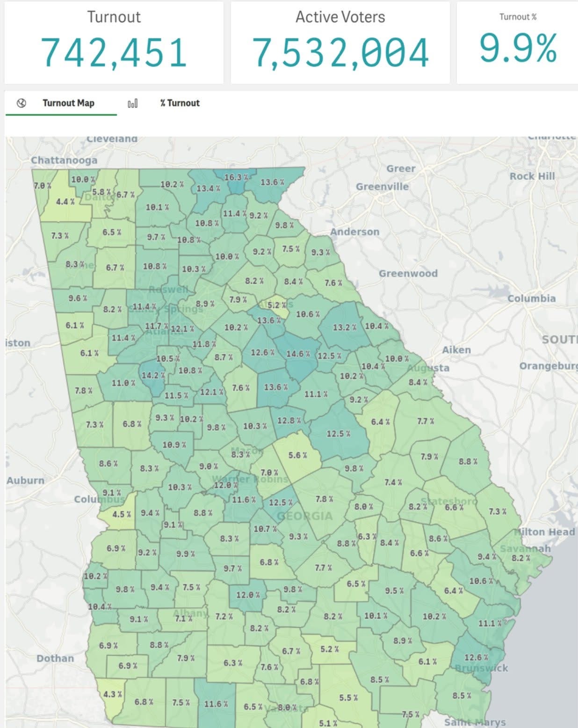578x728 pixels.
Task: Click the Chattanooga city label on map
Action: point(64,160)
